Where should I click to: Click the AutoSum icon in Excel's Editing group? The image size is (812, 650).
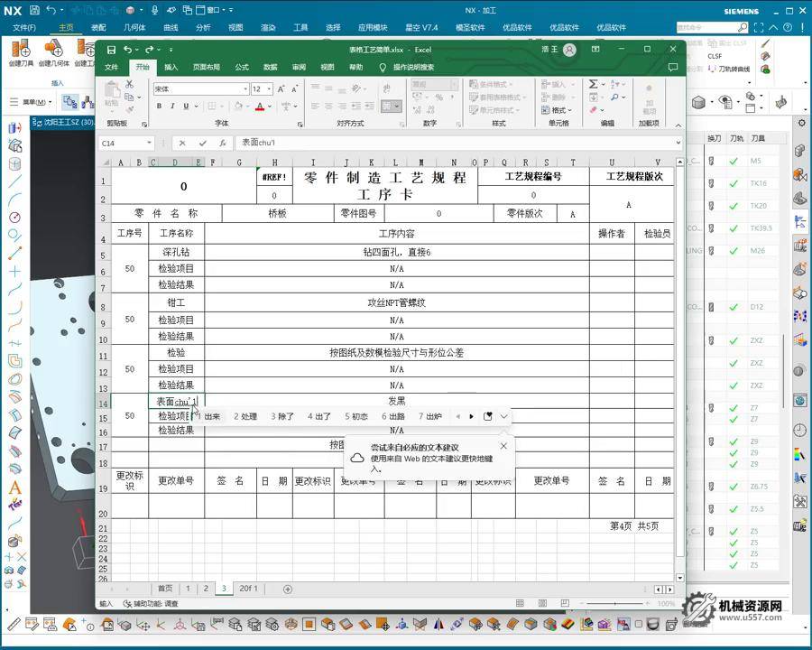(594, 84)
